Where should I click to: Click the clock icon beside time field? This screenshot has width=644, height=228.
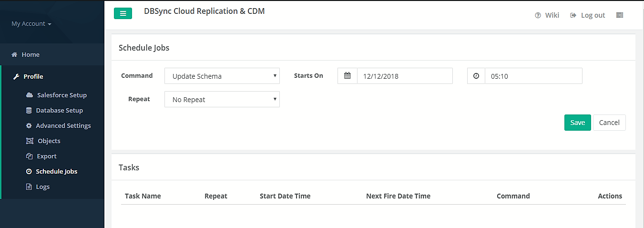pyautogui.click(x=476, y=76)
